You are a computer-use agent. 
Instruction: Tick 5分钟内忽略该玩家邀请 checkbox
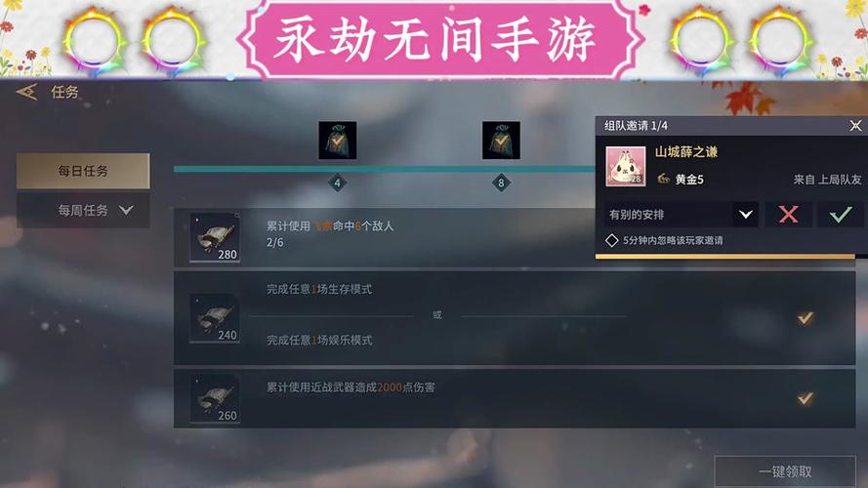click(611, 240)
